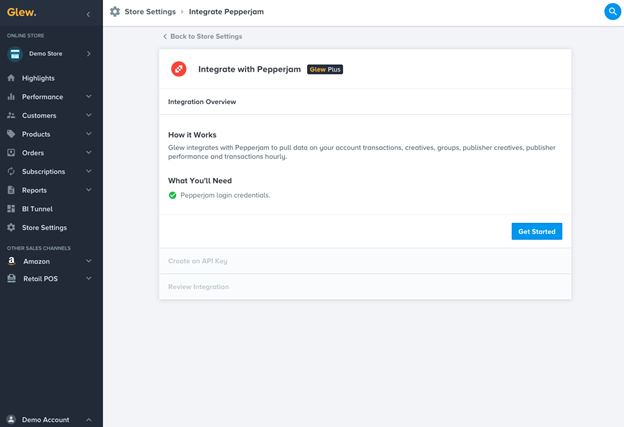Screen dimensions: 624x427
Task: Click the Demo Store shop icon
Action: (15, 54)
